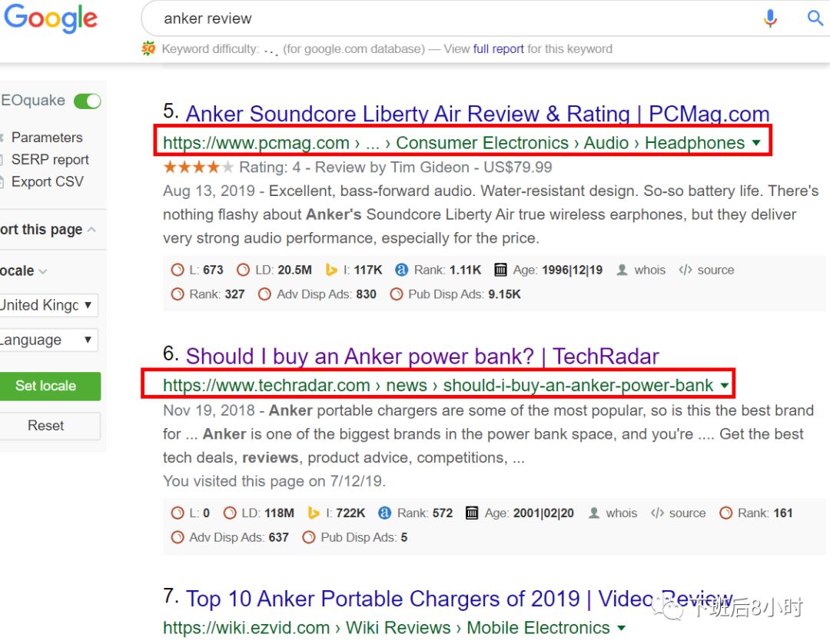This screenshot has width=830, height=644.
Task: Open Anker Soundcore Liberty Air PCMag result
Action: coord(477,114)
